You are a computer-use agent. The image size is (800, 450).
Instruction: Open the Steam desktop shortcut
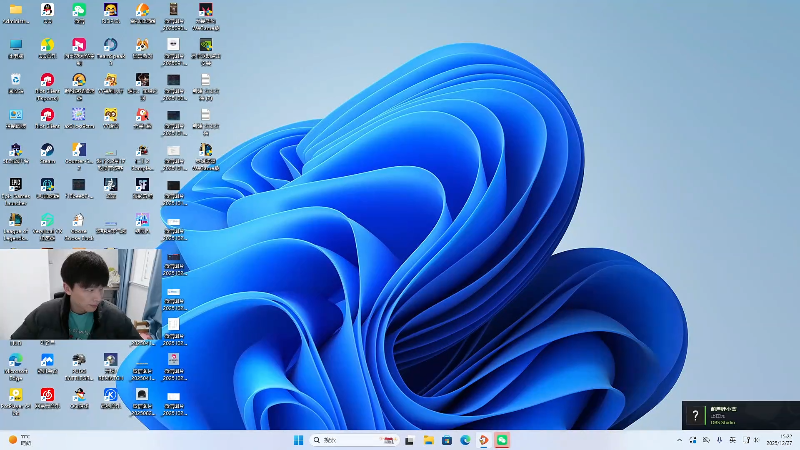[47, 151]
